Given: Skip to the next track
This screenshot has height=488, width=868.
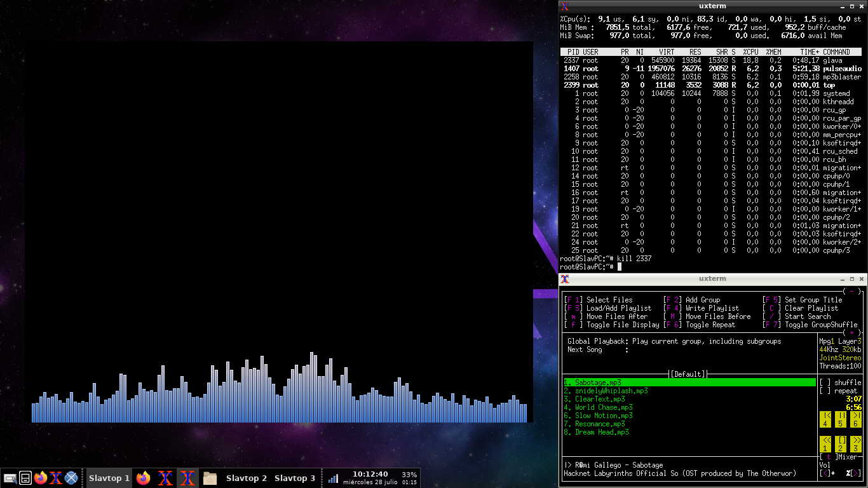Looking at the screenshot, I should point(856,421).
